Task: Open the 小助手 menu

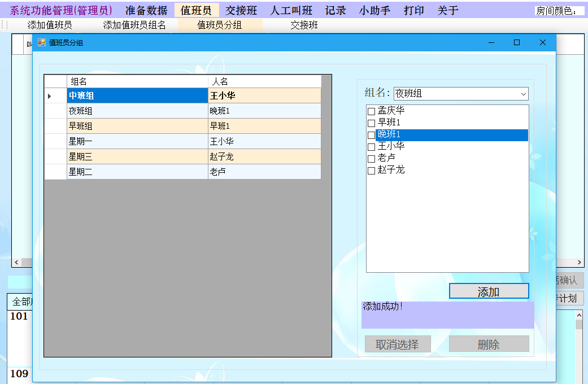Action: [x=374, y=11]
